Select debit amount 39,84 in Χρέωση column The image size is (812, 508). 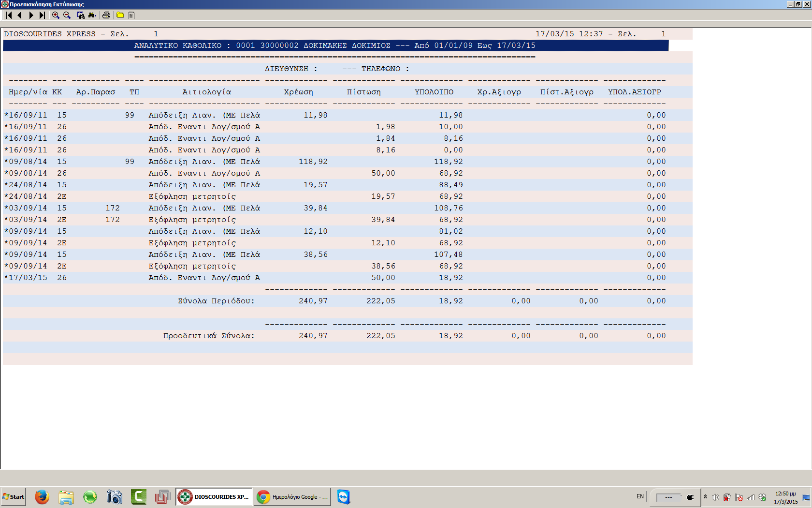(316, 208)
